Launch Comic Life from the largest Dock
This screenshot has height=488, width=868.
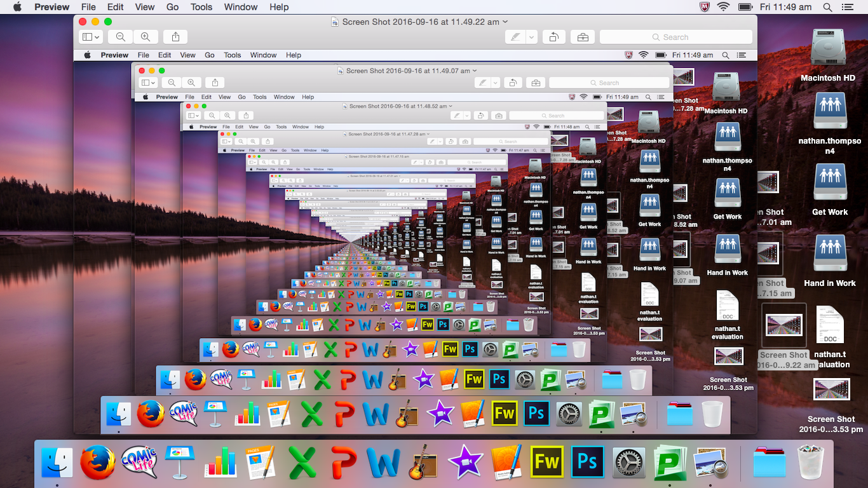point(139,462)
